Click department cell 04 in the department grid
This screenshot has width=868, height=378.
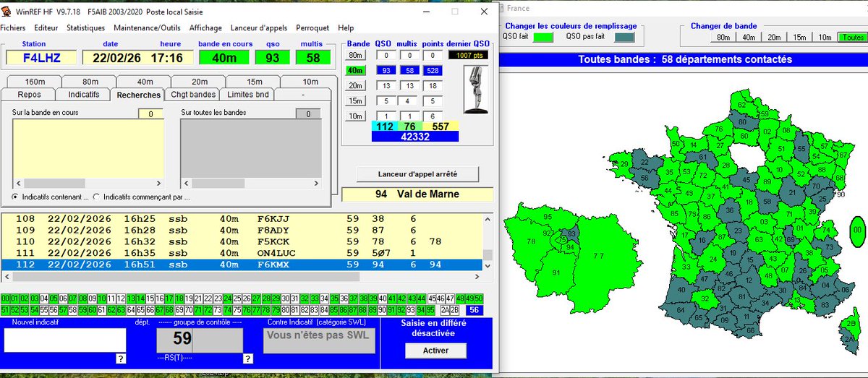44,298
